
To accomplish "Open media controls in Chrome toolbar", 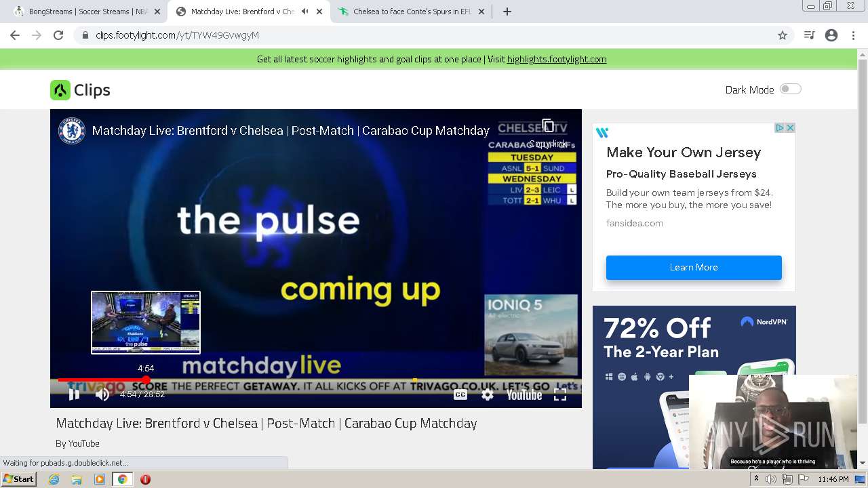I will [809, 35].
